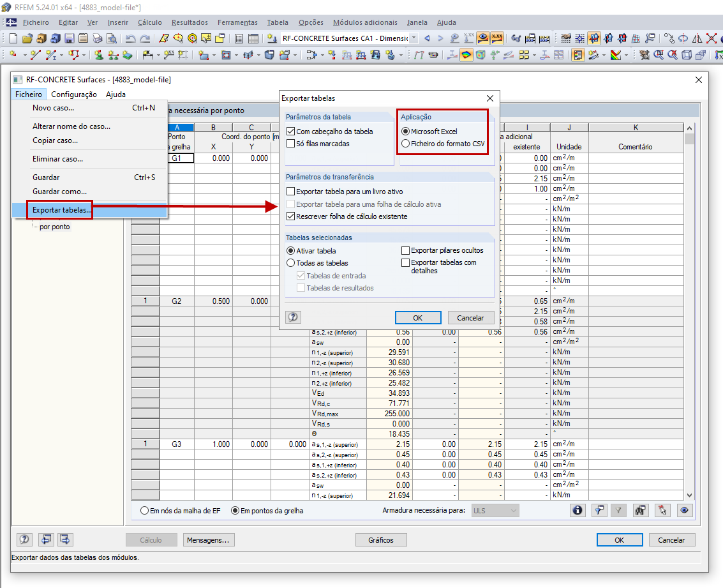Click the help question mark in Exportar tabelas
The width and height of the screenshot is (723, 588).
point(294,317)
